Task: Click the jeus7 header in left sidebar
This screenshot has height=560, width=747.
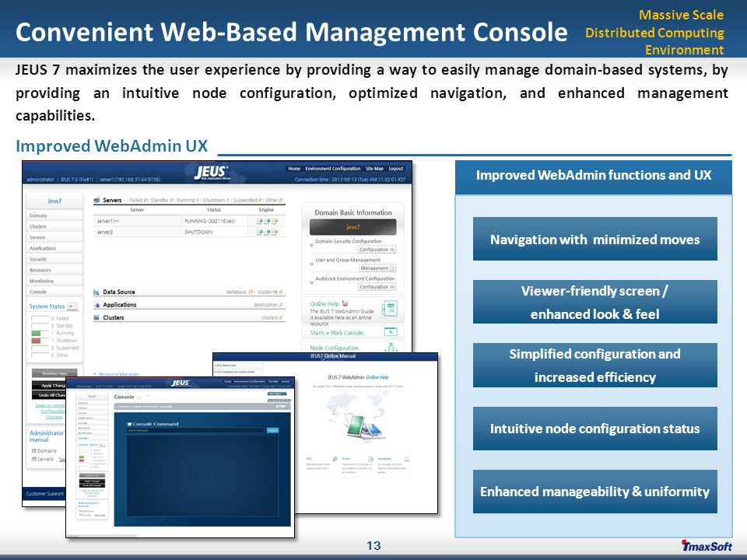Action: coord(54,201)
